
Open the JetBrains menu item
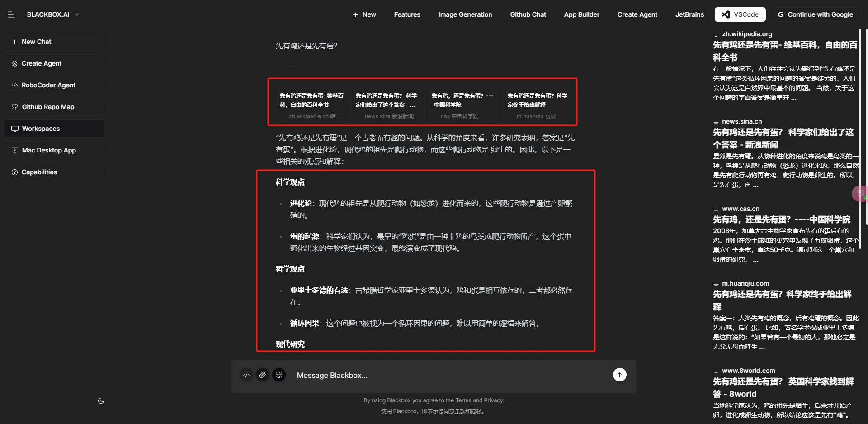pyautogui.click(x=689, y=14)
